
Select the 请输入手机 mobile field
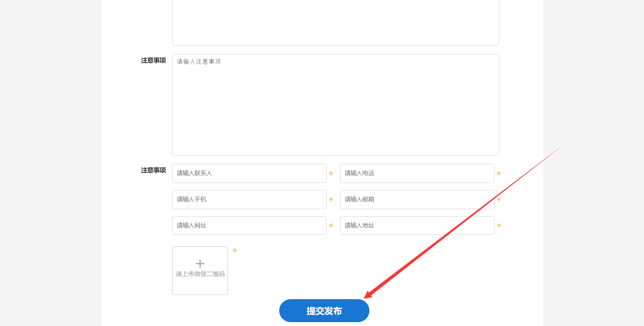pos(249,200)
